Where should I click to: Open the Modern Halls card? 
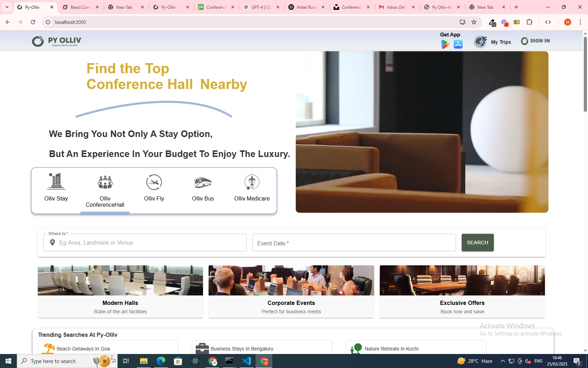coord(120,291)
